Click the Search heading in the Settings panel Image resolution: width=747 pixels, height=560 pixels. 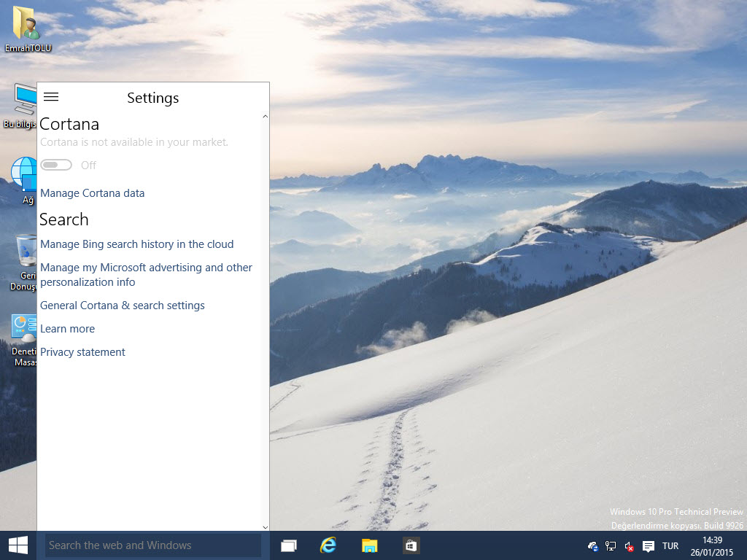click(64, 219)
